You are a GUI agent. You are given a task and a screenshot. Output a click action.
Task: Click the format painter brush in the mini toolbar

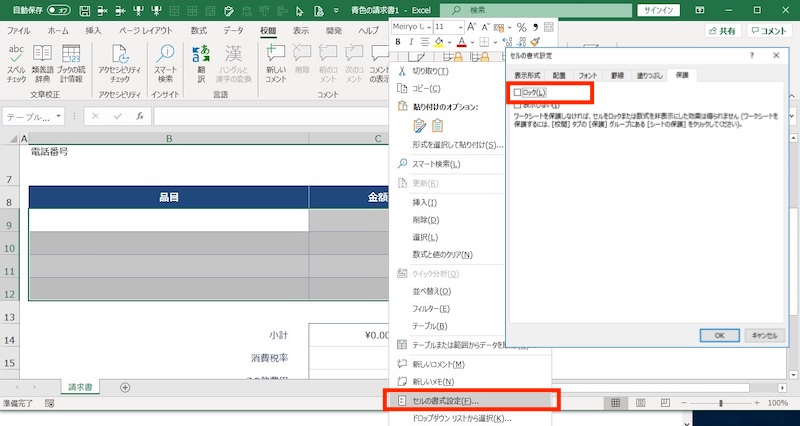pyautogui.click(x=535, y=42)
